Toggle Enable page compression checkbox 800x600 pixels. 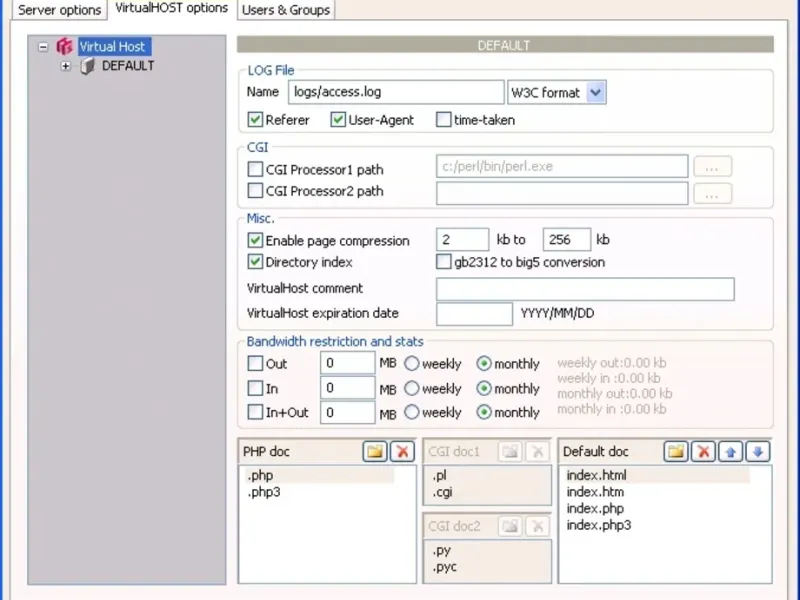tap(255, 240)
